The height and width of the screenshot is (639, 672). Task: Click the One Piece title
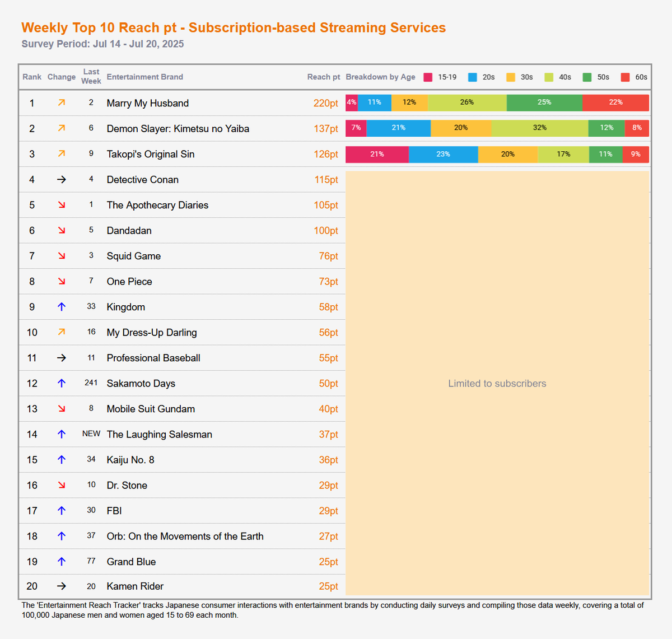click(x=129, y=282)
